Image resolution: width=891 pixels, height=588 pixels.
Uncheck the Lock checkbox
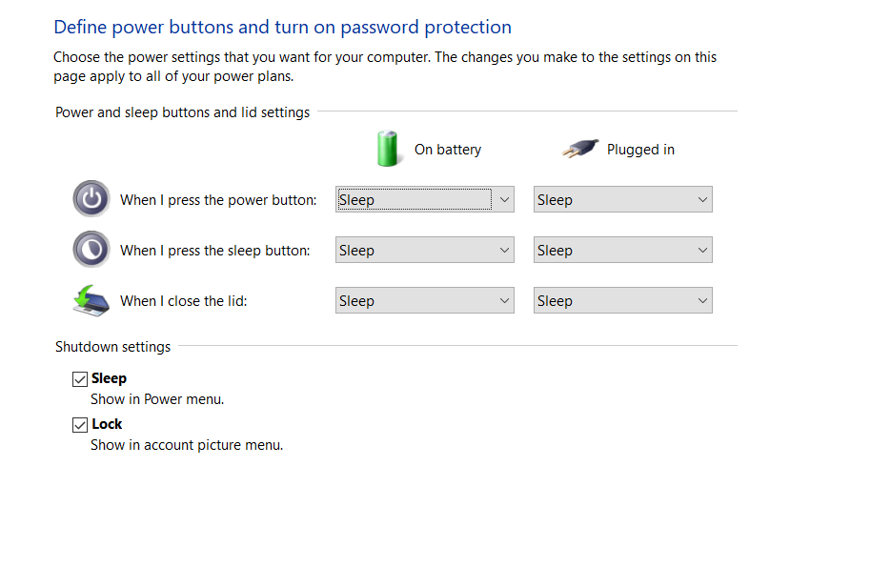[x=79, y=425]
